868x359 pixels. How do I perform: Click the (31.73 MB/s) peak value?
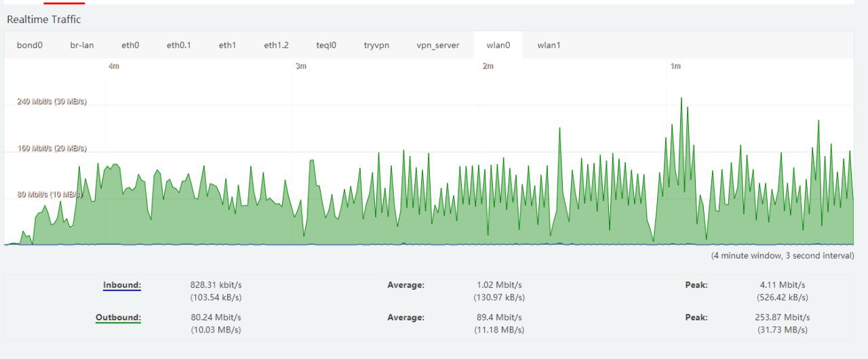click(x=783, y=330)
